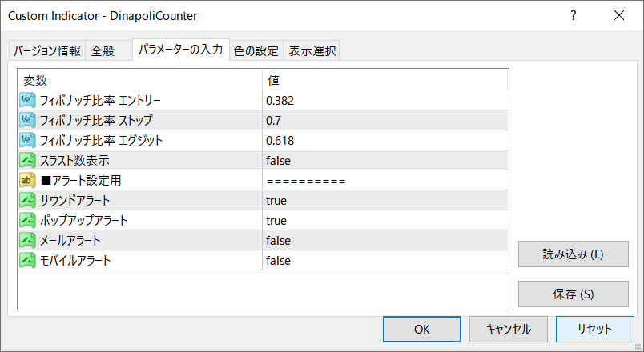Click the 保存 (S) button
This screenshot has width=644, height=352.
tap(573, 294)
